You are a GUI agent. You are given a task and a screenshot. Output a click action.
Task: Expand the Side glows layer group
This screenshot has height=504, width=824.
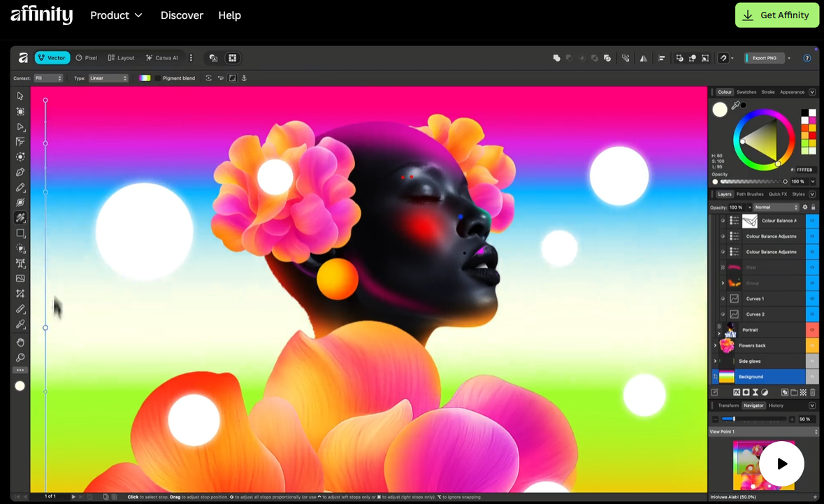[715, 361]
